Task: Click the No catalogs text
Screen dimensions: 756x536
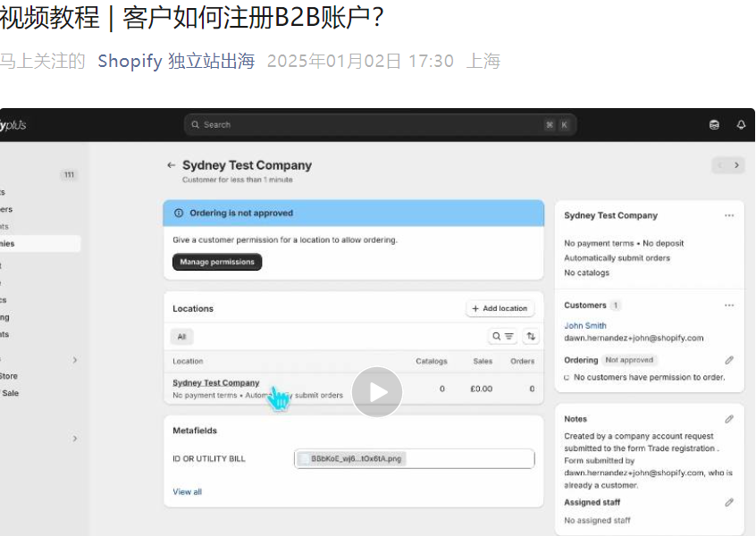Action: [587, 272]
